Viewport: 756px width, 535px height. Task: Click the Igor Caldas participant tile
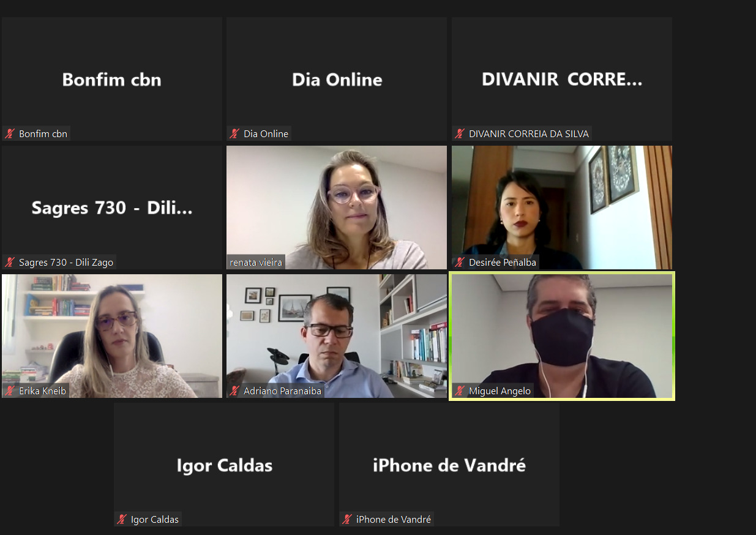224,465
